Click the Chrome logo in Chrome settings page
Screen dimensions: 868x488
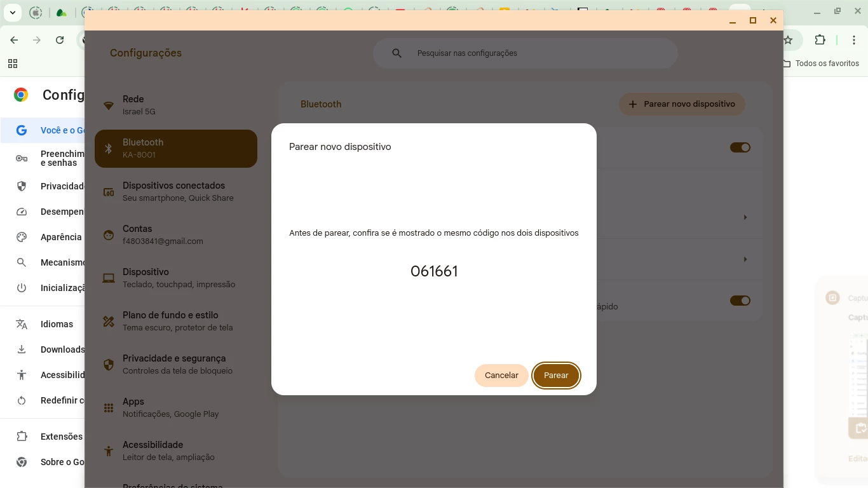point(21,95)
